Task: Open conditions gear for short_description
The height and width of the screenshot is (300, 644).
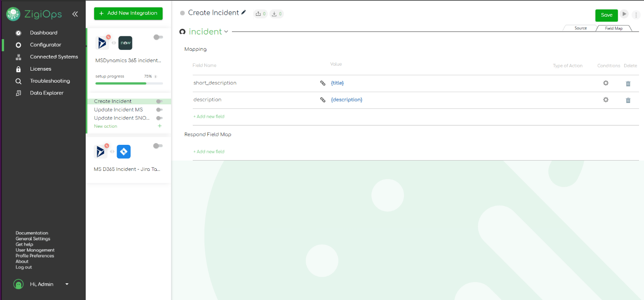Action: click(606, 83)
